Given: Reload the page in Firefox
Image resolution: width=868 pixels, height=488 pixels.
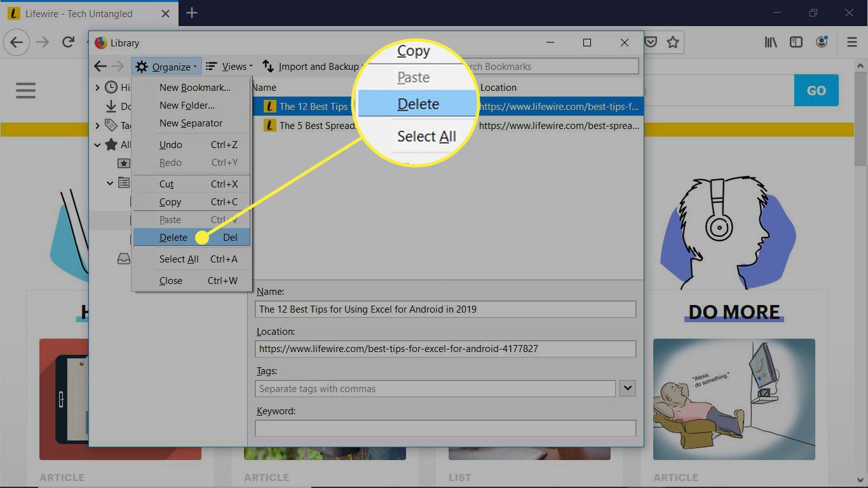Looking at the screenshot, I should (x=68, y=43).
